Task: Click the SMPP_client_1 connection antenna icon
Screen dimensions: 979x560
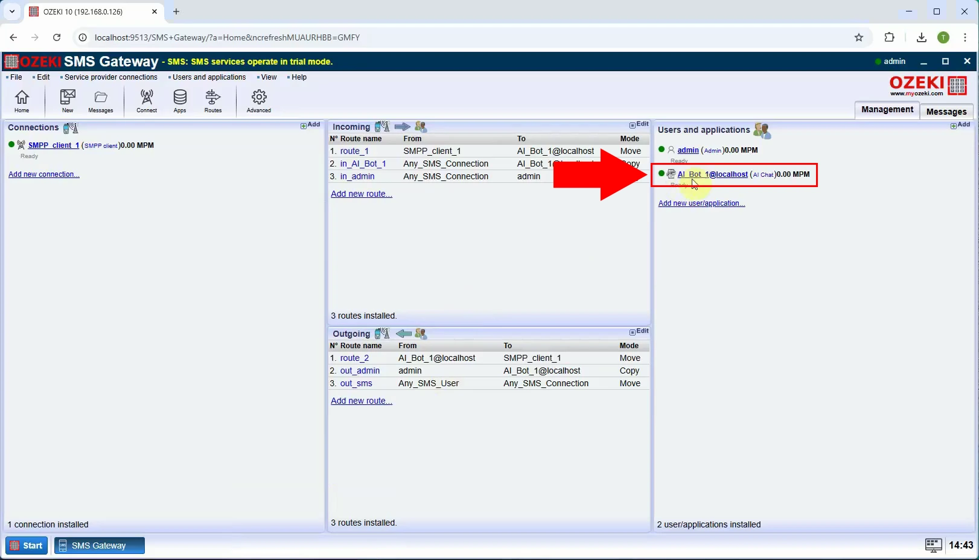Action: tap(21, 145)
